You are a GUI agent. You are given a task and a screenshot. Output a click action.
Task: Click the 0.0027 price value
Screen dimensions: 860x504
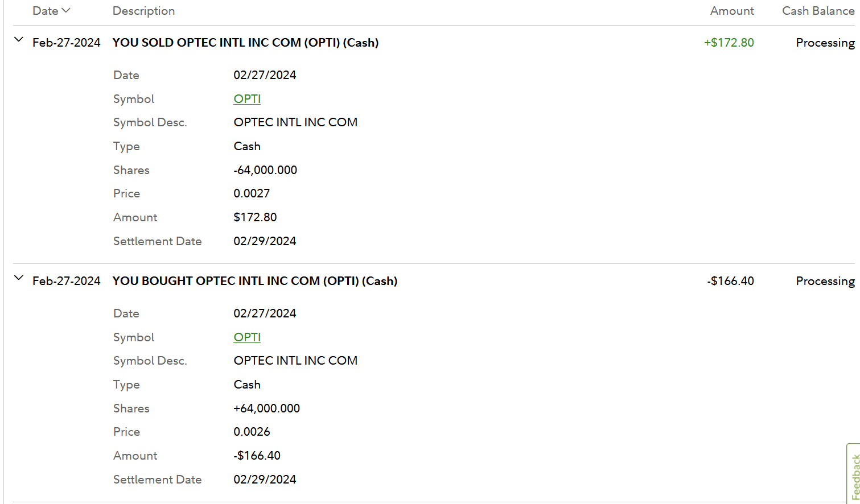(252, 193)
